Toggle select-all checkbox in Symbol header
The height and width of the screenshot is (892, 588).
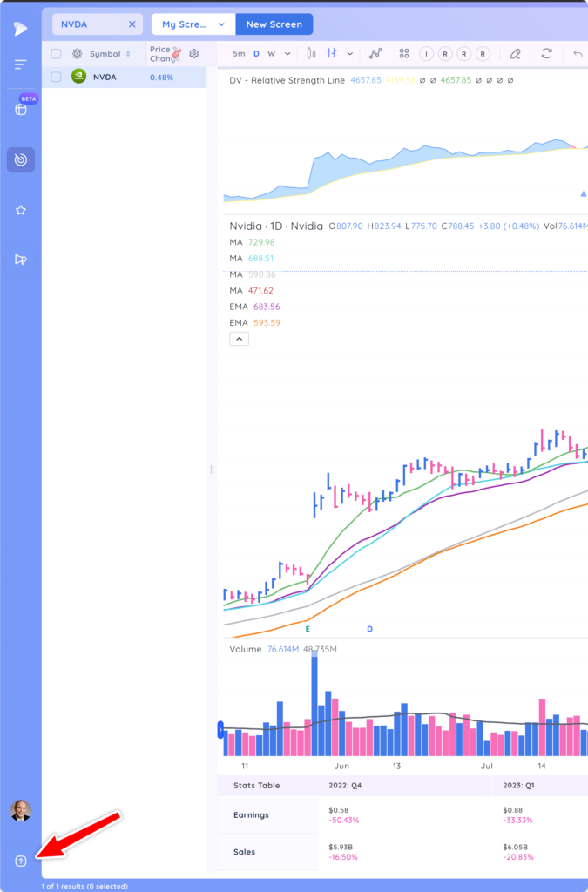[56, 54]
